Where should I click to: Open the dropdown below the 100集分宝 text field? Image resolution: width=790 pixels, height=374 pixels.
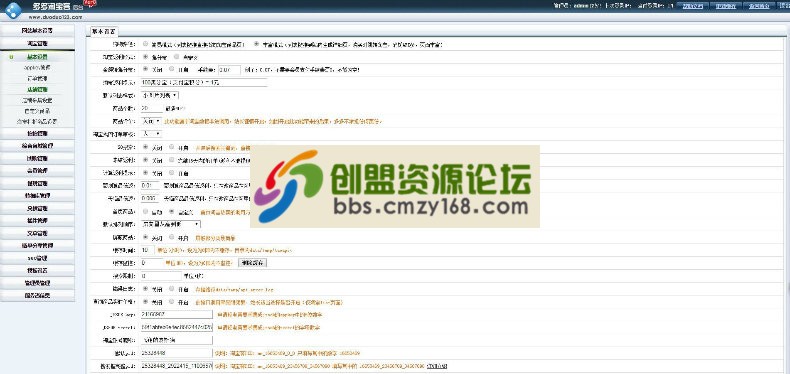(160, 95)
